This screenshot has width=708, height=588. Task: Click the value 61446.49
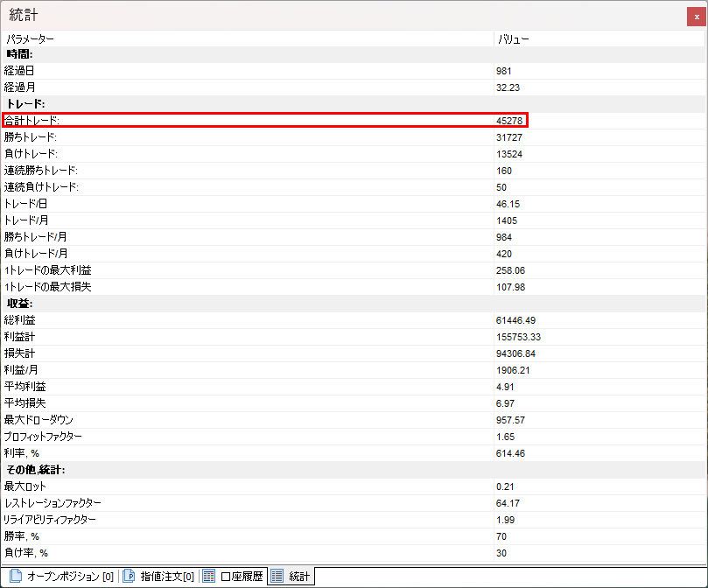(x=515, y=320)
